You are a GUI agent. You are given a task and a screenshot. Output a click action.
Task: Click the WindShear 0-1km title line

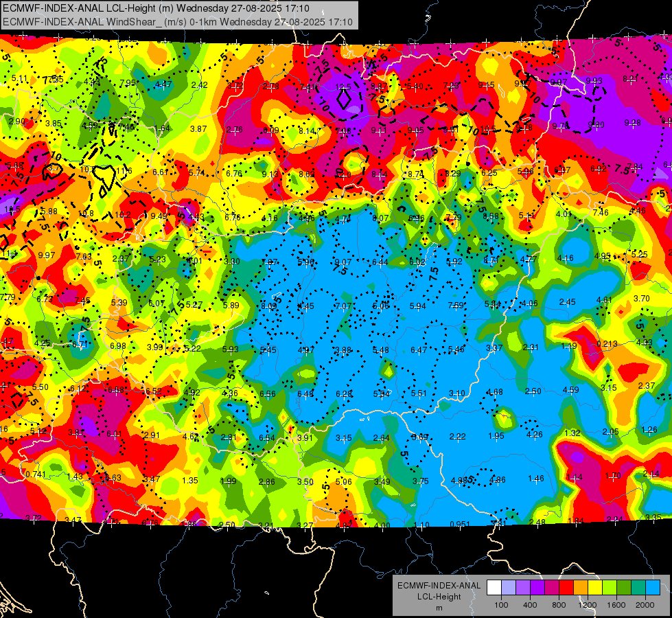click(x=177, y=22)
